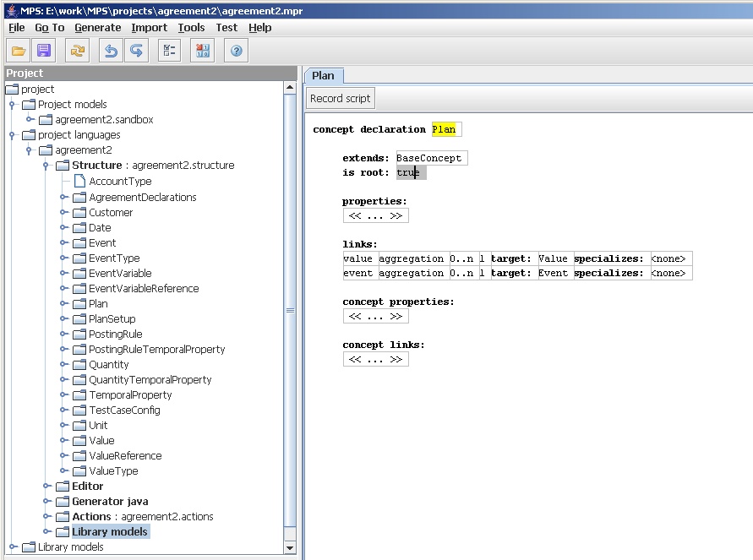Expand the PostingRule tree node
The height and width of the screenshot is (560, 753).
pos(64,334)
